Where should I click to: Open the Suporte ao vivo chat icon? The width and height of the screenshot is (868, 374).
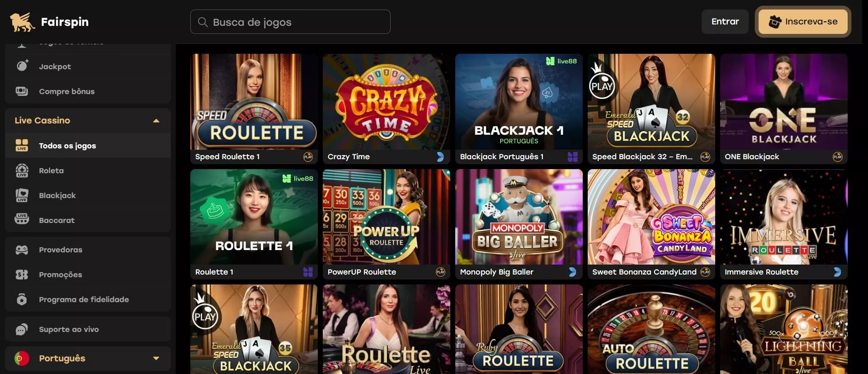(22, 329)
